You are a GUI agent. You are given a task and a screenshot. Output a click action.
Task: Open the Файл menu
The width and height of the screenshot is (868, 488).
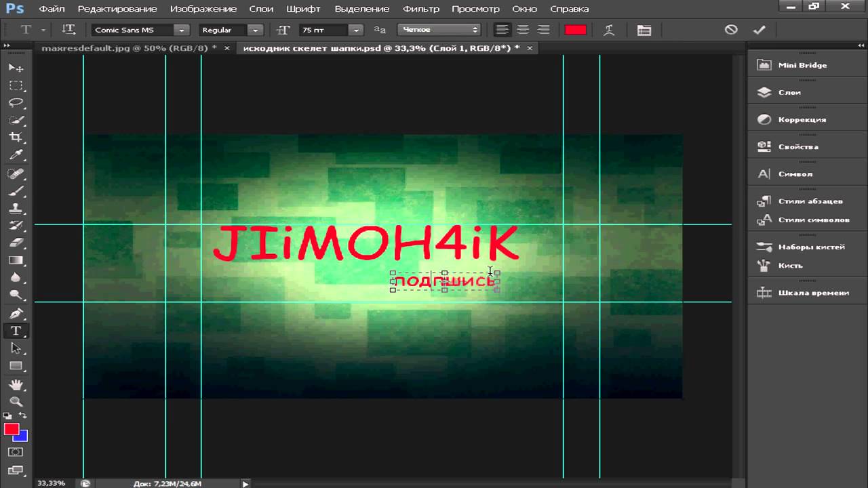tap(52, 9)
